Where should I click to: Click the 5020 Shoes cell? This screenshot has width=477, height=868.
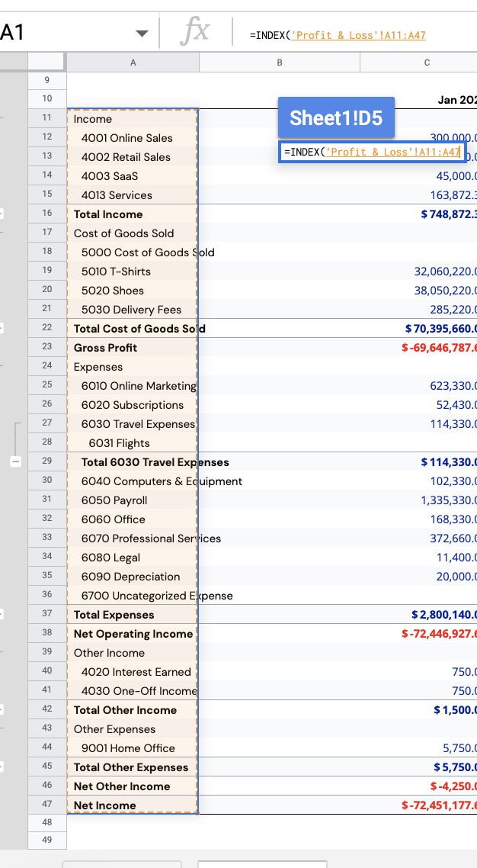click(x=133, y=290)
